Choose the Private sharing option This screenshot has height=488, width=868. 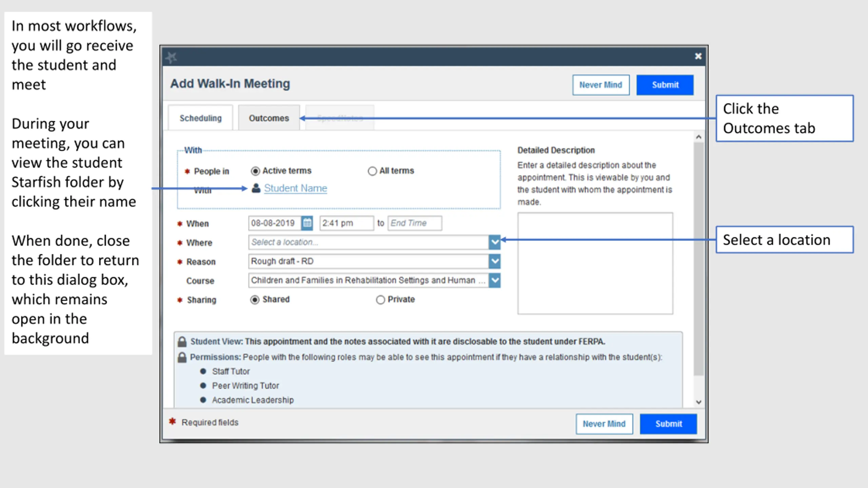380,300
